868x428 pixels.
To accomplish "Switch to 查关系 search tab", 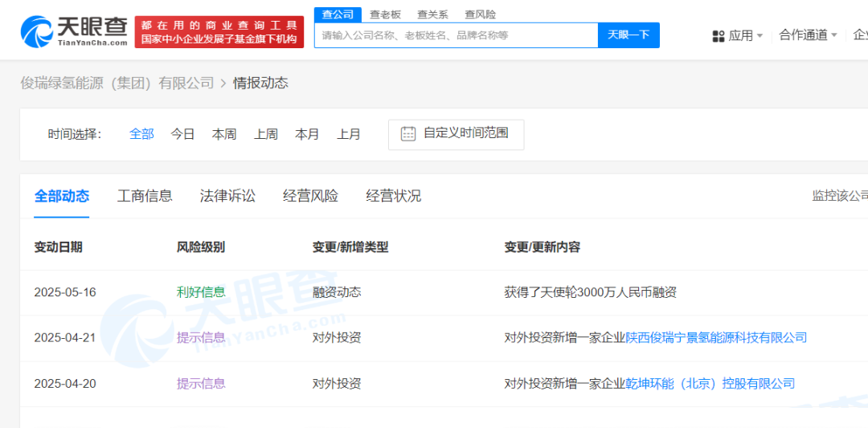I will click(433, 15).
